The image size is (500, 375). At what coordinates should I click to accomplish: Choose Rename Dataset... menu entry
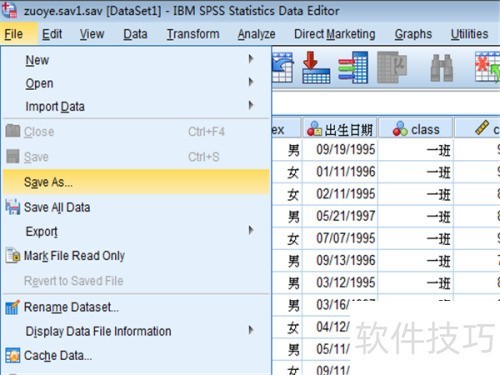[x=136, y=307]
